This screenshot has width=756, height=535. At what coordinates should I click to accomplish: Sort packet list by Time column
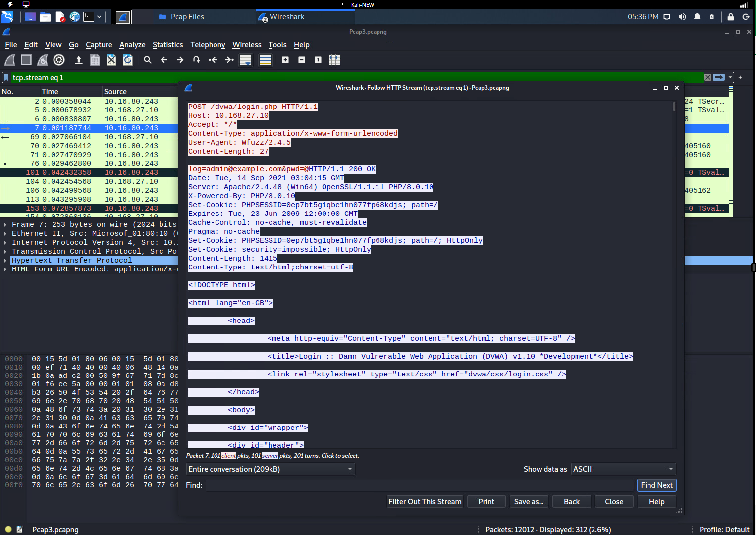70,92
